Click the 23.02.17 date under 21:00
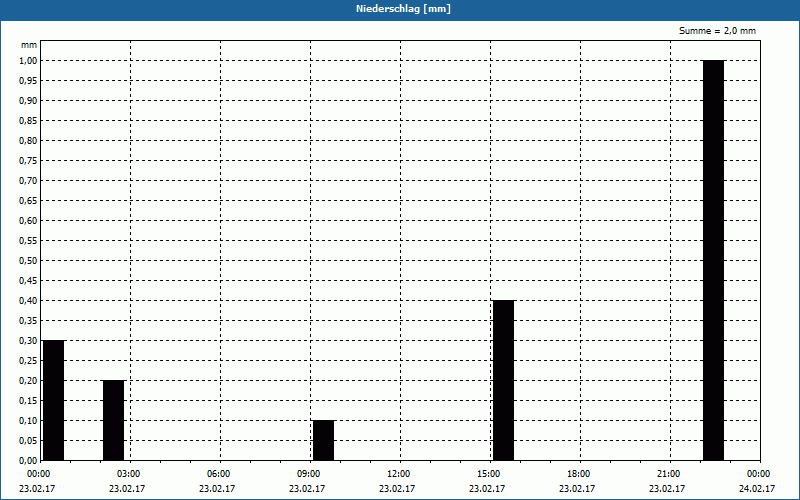 (667, 489)
